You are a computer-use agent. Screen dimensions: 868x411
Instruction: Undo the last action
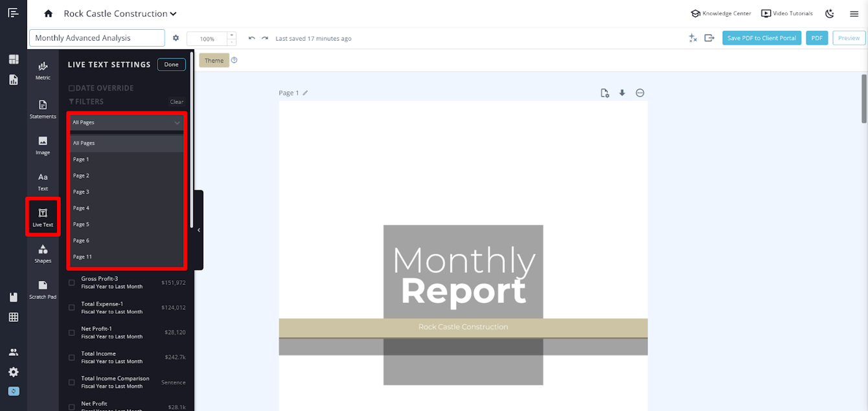[x=252, y=38]
